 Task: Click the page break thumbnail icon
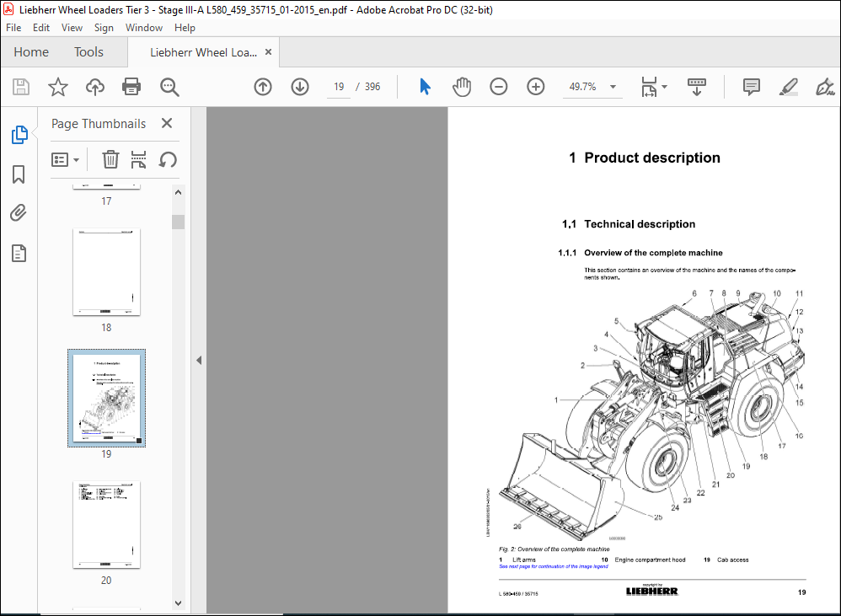(138, 160)
